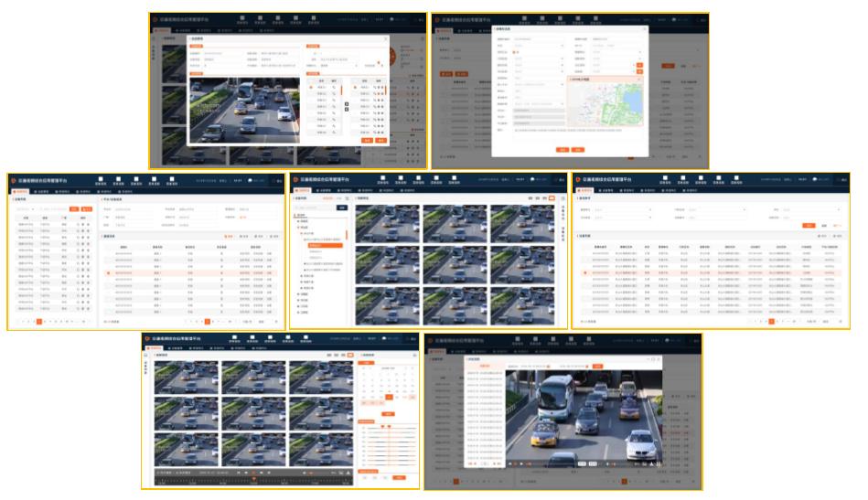Close the video preview dialog in the top-left screenshot
This screenshot has height=500, width=868.
pos(385,39)
